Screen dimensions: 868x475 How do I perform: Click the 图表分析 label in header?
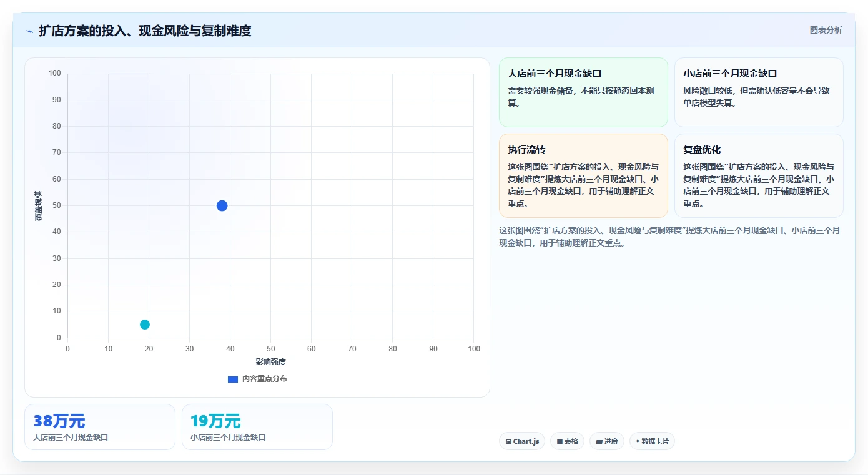[826, 30]
